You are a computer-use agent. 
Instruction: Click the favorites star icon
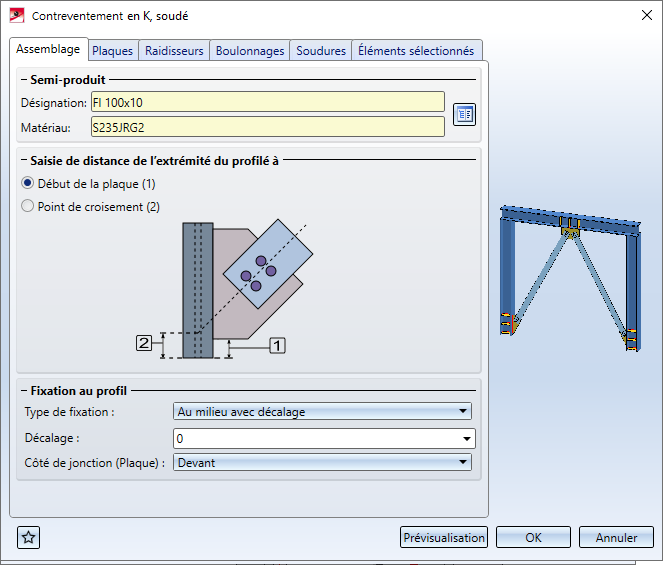[29, 537]
